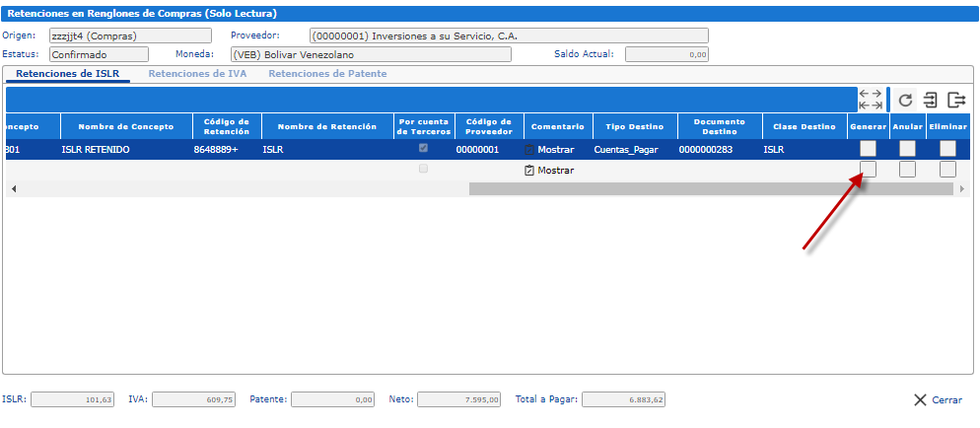Image resolution: width=980 pixels, height=428 pixels.
Task: Click the Proveedor field Inversiones a su Servicio
Action: click(510, 36)
